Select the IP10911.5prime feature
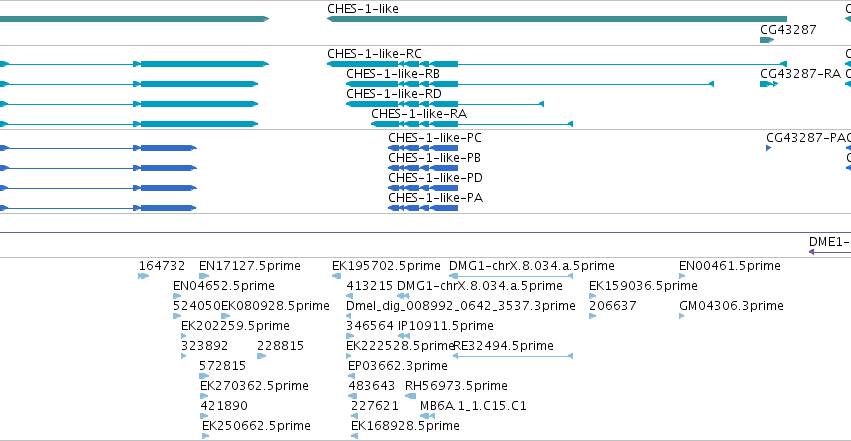This screenshot has width=851, height=441. pyautogui.click(x=446, y=326)
